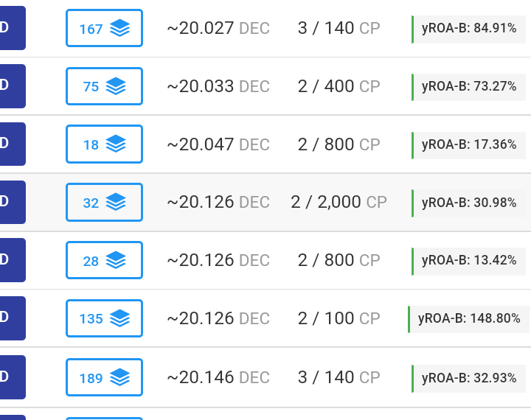The height and width of the screenshot is (420, 531).
Task: Click the yROA-B: 73.27% badge
Action: [x=469, y=87]
